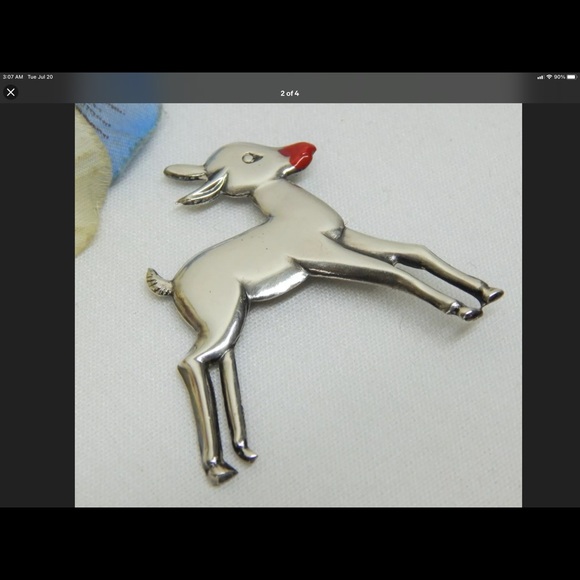Viewport: 580px width, 580px height.
Task: Tap the '90%' battery percentage text
Action: click(x=559, y=77)
